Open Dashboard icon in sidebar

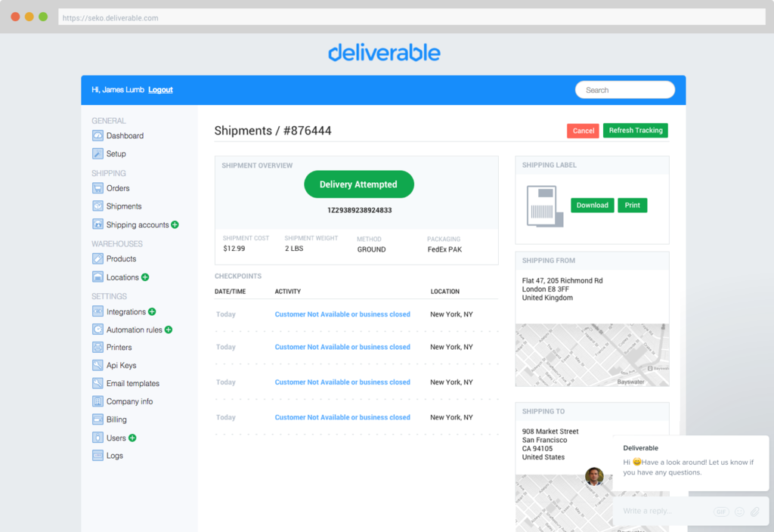[98, 135]
